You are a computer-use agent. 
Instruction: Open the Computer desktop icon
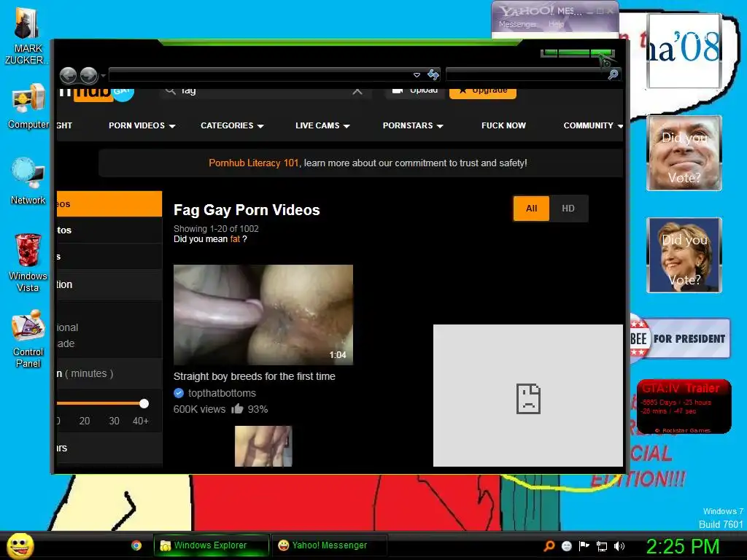click(x=28, y=106)
